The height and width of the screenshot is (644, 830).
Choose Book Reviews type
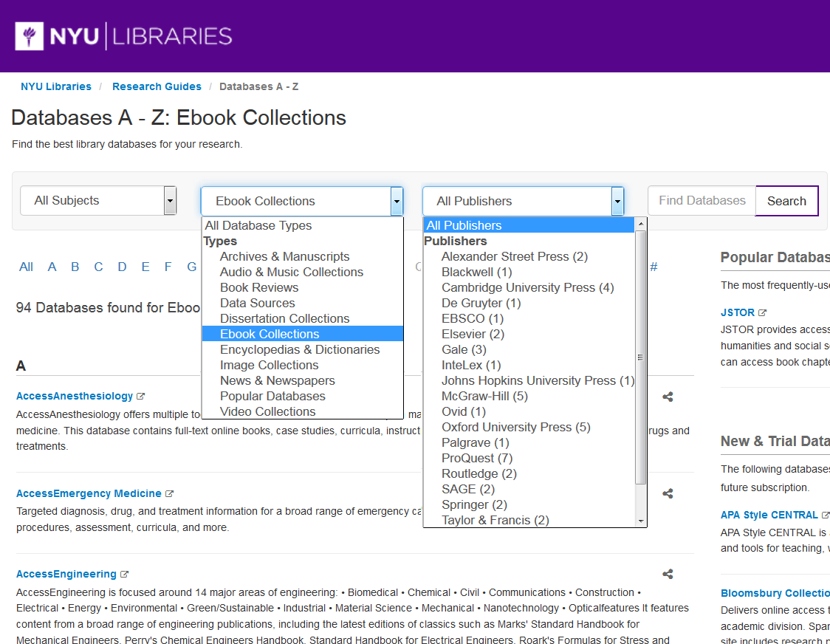[302, 287]
